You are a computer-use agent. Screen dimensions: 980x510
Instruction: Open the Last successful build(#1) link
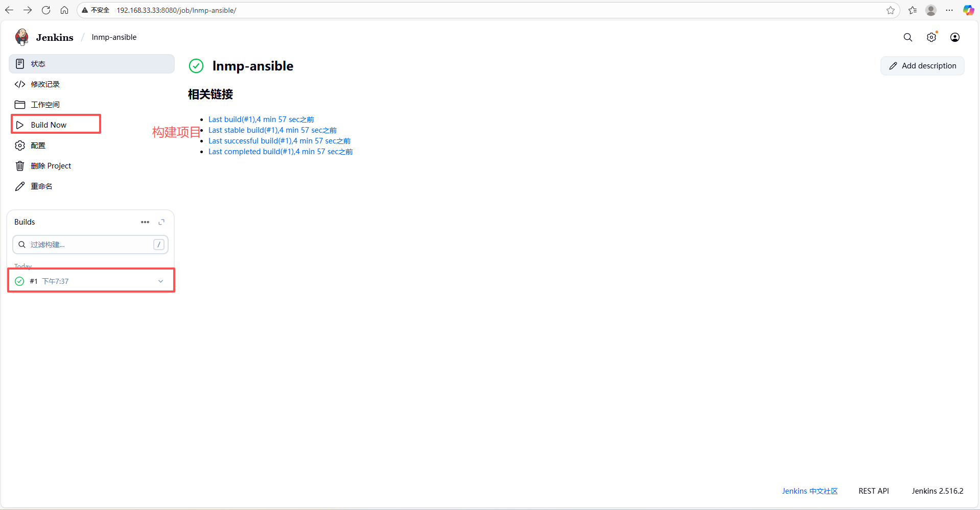pos(279,141)
